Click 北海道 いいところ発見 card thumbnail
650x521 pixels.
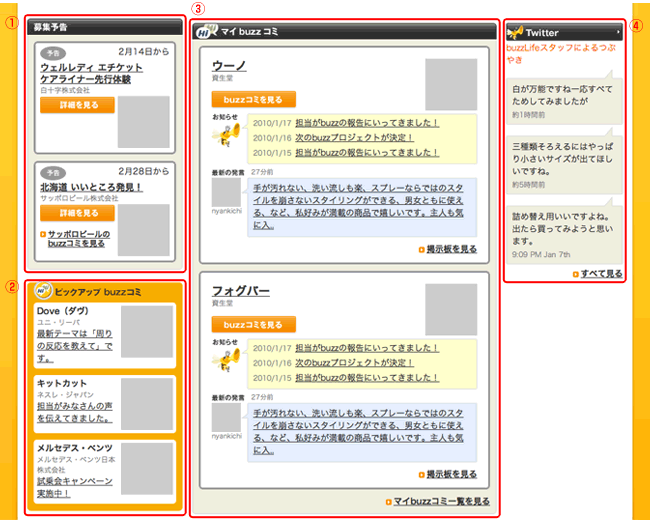pyautogui.click(x=143, y=230)
